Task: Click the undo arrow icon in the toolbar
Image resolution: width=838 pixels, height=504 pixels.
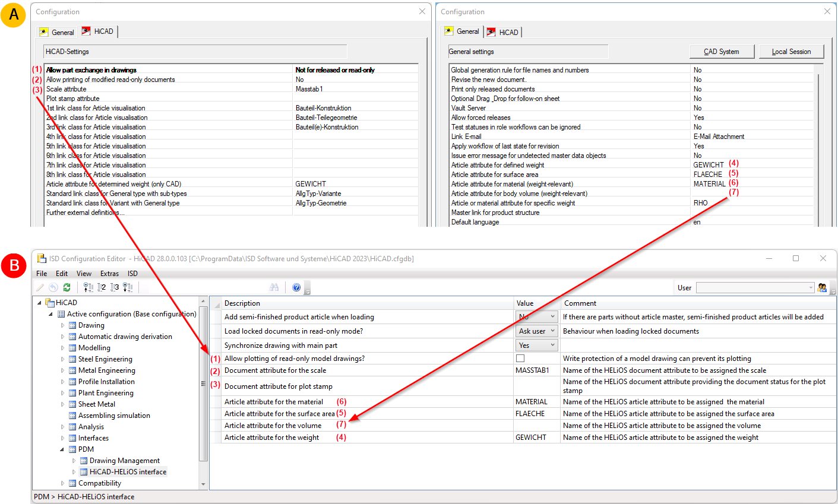Action: click(53, 287)
